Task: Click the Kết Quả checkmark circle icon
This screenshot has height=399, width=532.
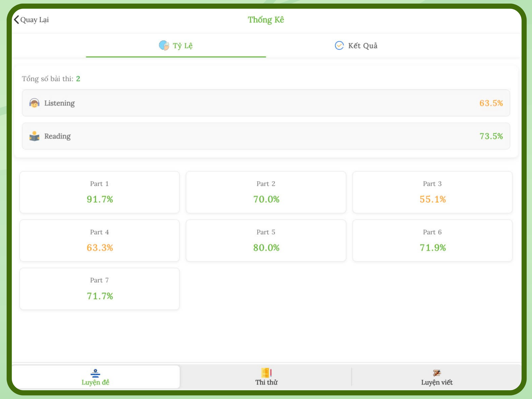Action: pyautogui.click(x=339, y=45)
